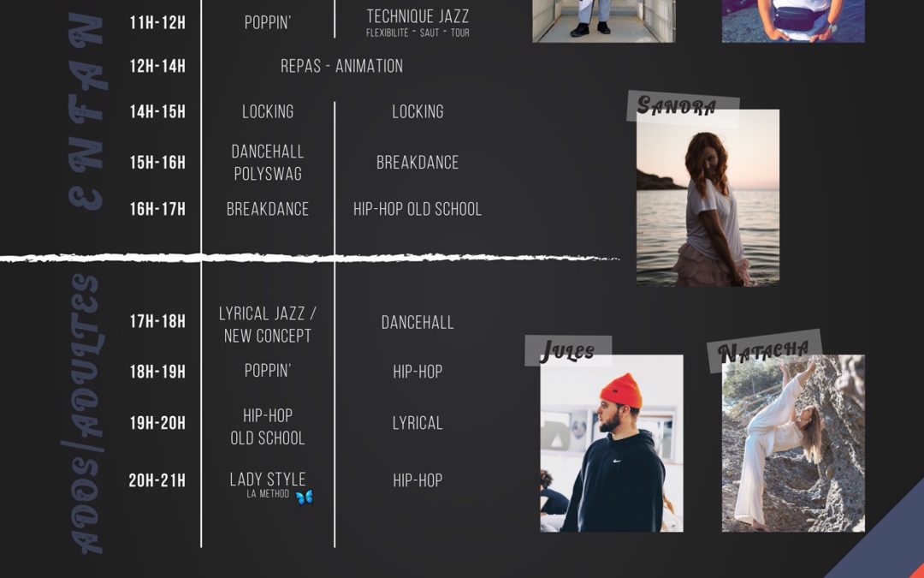
Task: Click the 17H-18H time label
Action: pos(157,322)
